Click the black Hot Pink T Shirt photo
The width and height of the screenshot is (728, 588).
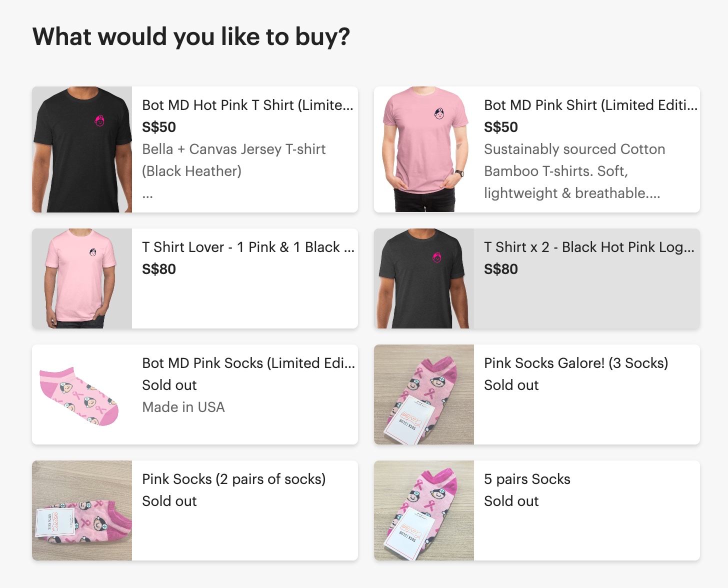[x=82, y=149]
